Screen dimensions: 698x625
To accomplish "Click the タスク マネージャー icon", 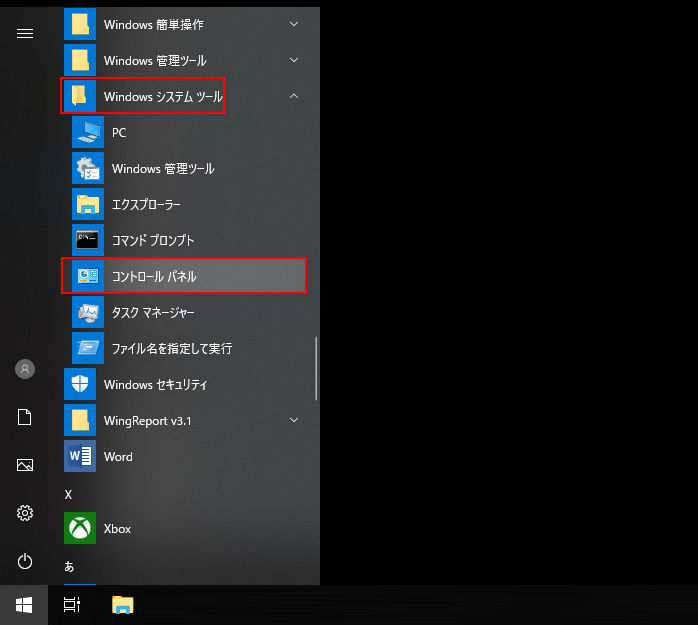I will pyautogui.click(x=88, y=312).
